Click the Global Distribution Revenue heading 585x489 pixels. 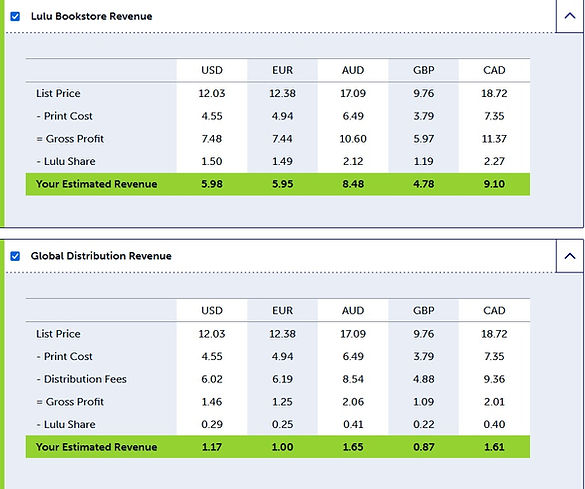tap(101, 256)
